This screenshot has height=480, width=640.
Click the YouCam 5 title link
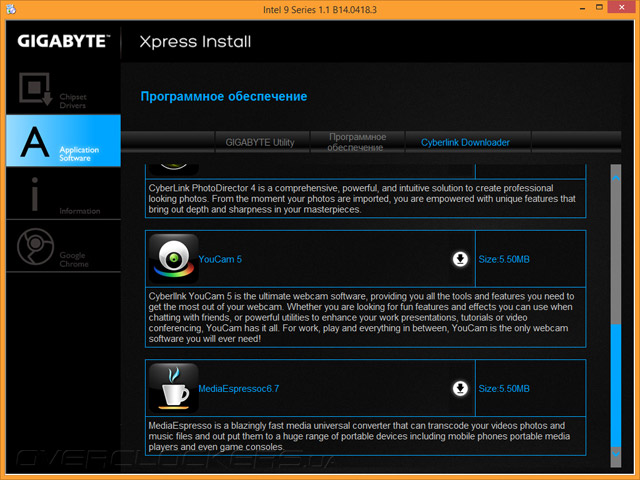220,259
